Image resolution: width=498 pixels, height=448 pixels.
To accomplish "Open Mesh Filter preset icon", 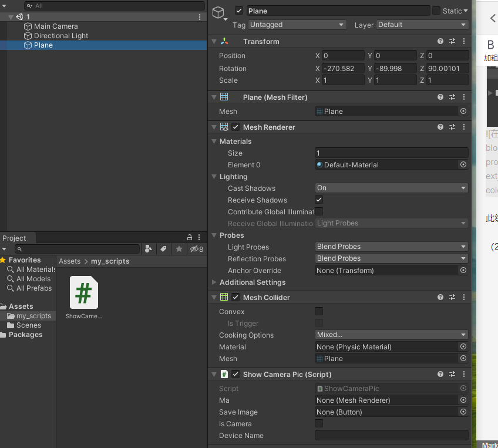I will click(452, 97).
